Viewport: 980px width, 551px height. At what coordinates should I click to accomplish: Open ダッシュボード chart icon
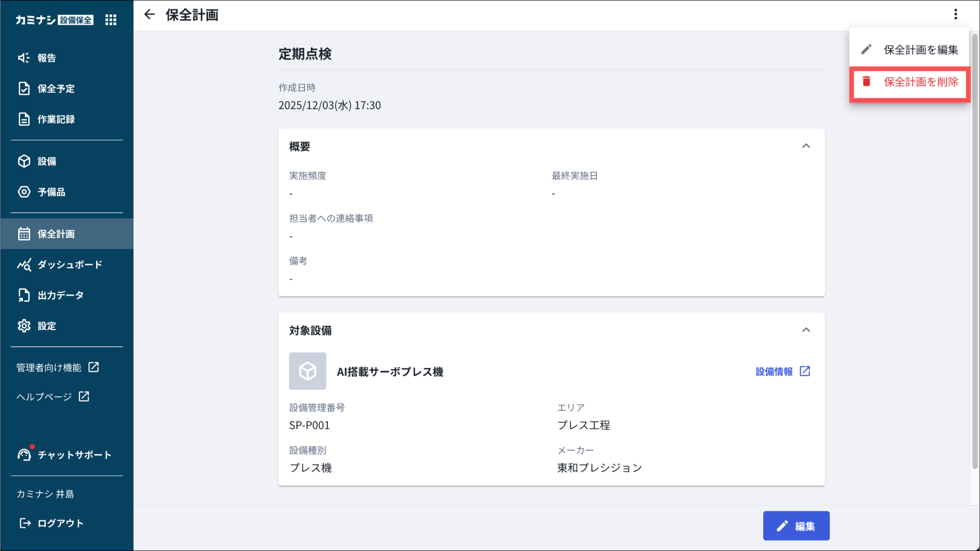pyautogui.click(x=24, y=265)
